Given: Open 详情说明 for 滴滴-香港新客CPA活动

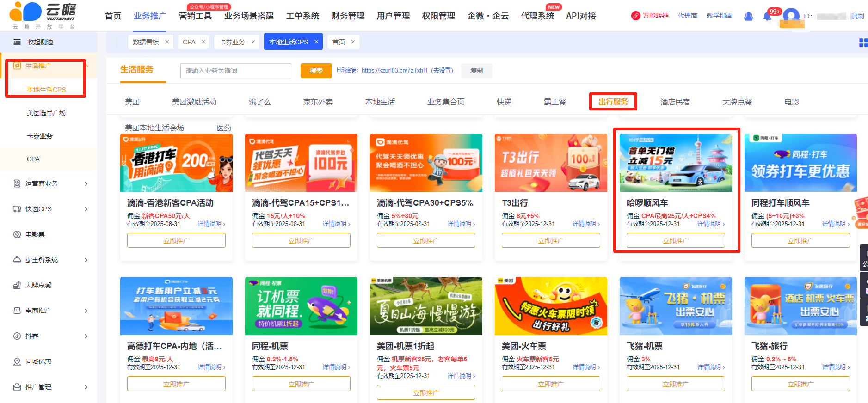Looking at the screenshot, I should pos(212,224).
